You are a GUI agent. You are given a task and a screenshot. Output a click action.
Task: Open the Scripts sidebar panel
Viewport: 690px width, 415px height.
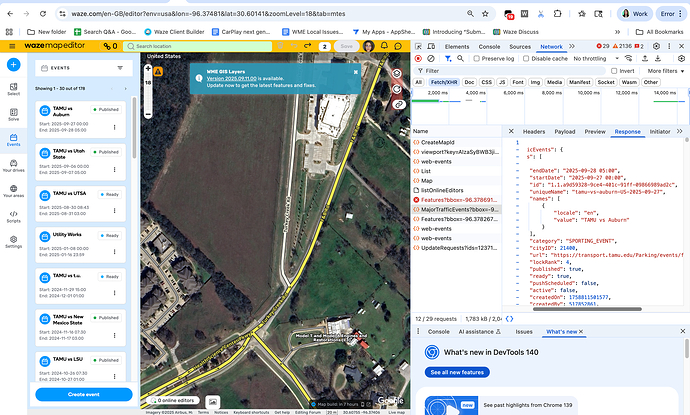click(x=14, y=217)
